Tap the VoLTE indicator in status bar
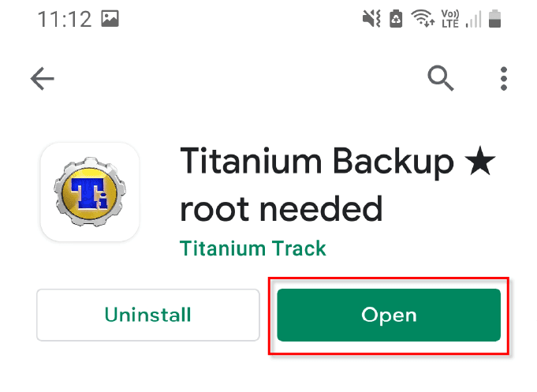 click(x=450, y=18)
